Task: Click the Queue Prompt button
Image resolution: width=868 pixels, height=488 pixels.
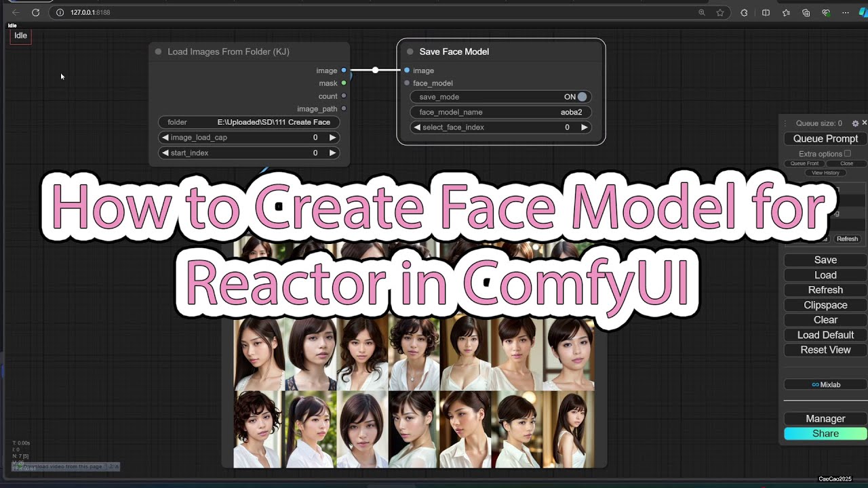Action: coord(825,138)
